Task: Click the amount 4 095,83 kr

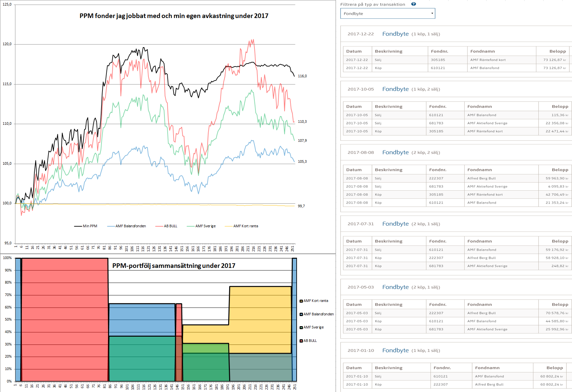Action: [558, 186]
